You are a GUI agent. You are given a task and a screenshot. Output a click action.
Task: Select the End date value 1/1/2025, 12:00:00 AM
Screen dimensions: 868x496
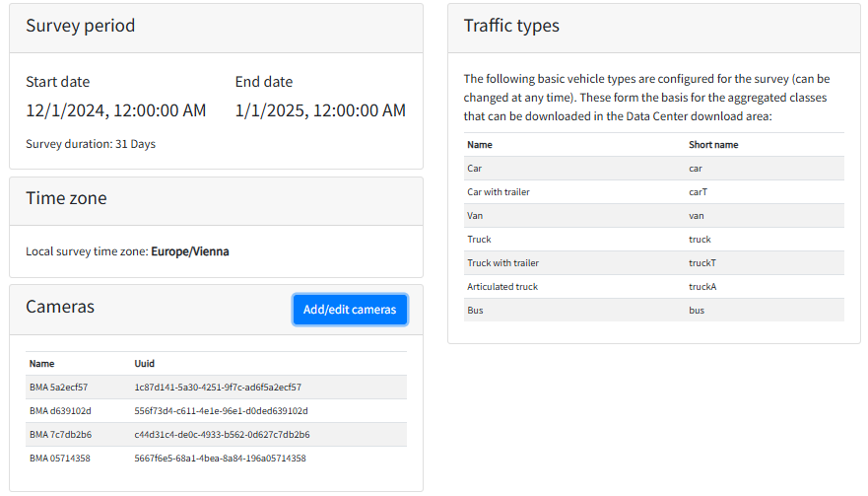pyautogui.click(x=320, y=110)
